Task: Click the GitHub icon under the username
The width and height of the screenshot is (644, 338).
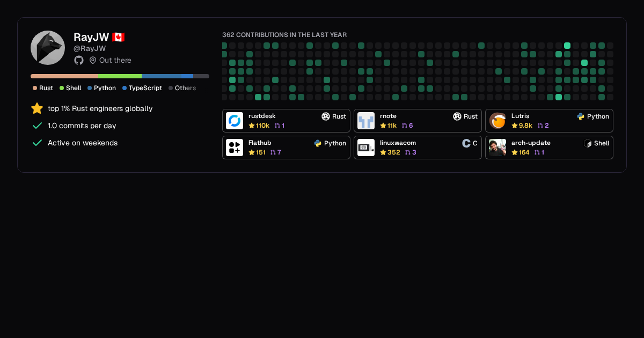Action: tap(79, 60)
